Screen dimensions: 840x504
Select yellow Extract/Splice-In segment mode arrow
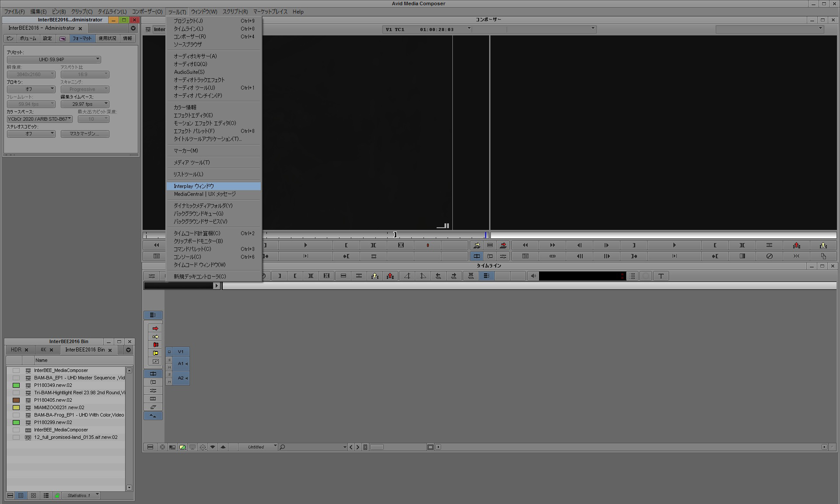tap(155, 337)
